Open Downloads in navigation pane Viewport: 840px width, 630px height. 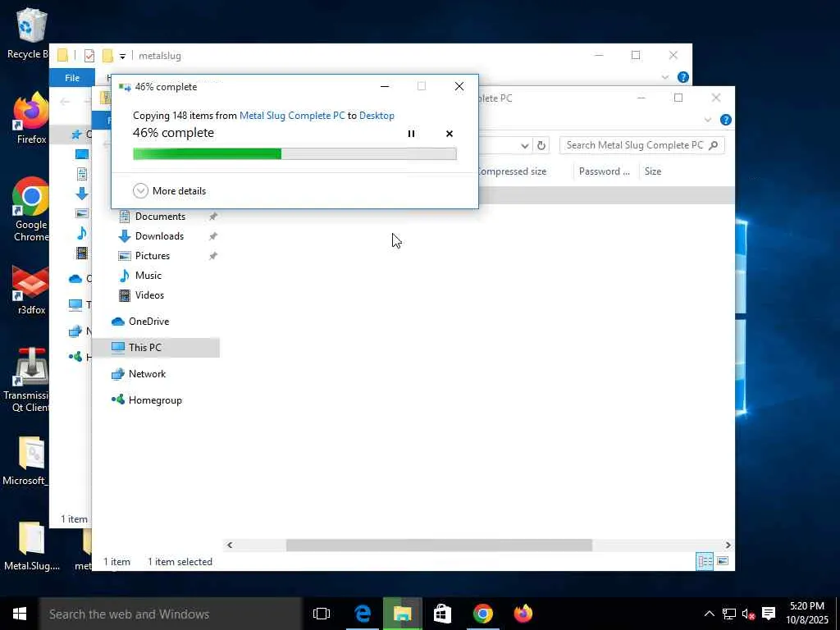click(159, 236)
